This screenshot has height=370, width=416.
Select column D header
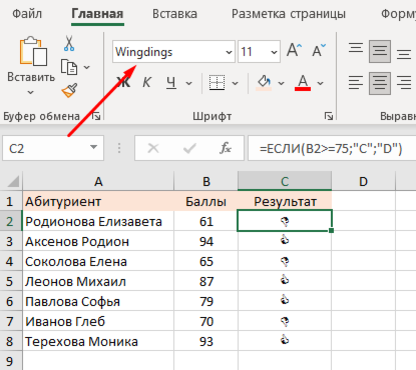(363, 181)
